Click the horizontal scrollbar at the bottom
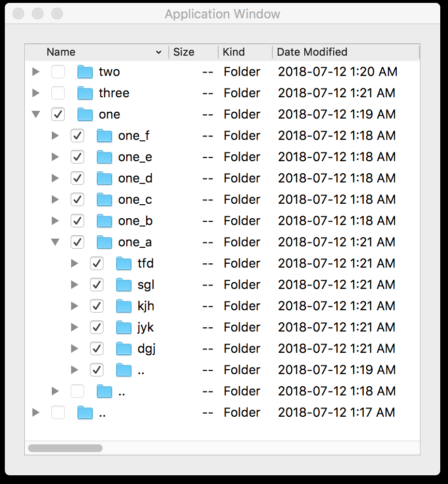The height and width of the screenshot is (484, 448). pos(65,448)
